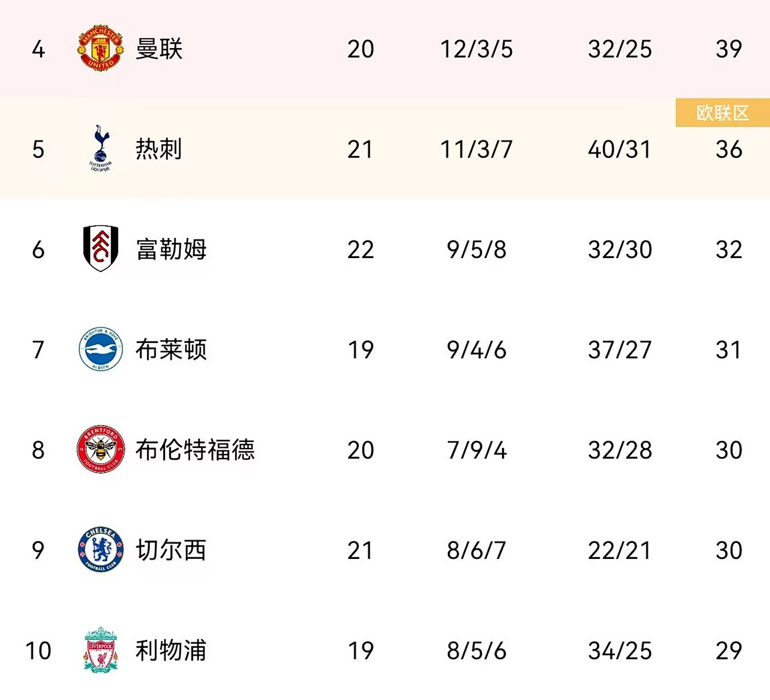
Task: Click Brentford's 7/9/4 win-draw-loss record
Action: coord(476,450)
